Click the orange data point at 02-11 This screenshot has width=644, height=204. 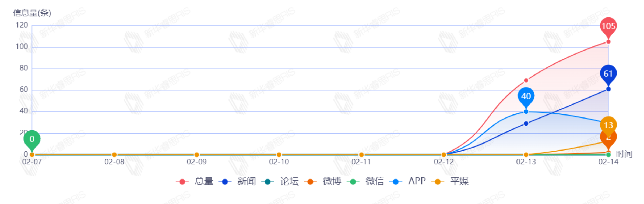(361, 155)
